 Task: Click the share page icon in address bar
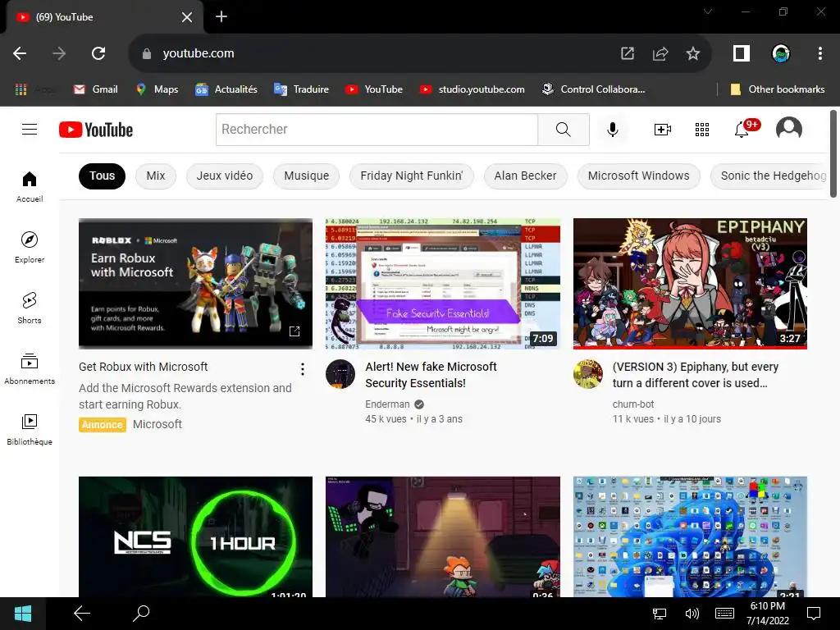[660, 53]
